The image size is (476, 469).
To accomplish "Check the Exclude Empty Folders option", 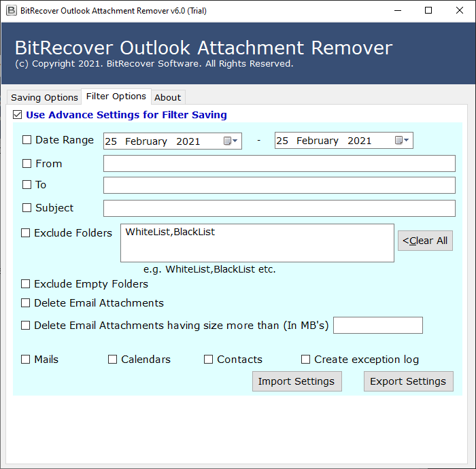I will pos(26,284).
